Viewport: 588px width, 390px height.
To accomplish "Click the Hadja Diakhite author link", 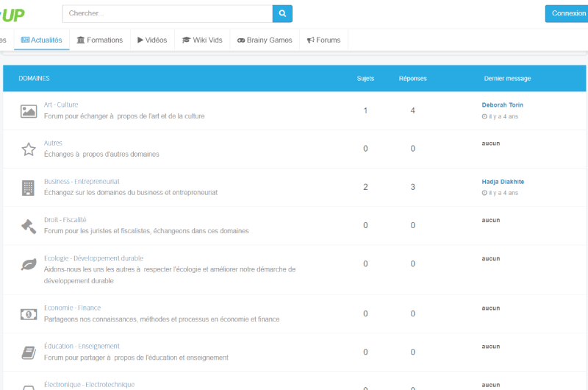I will pos(503,182).
